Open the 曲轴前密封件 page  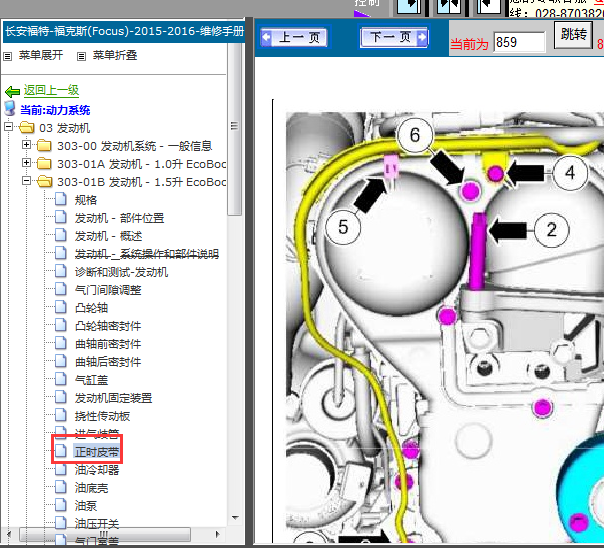(x=108, y=344)
